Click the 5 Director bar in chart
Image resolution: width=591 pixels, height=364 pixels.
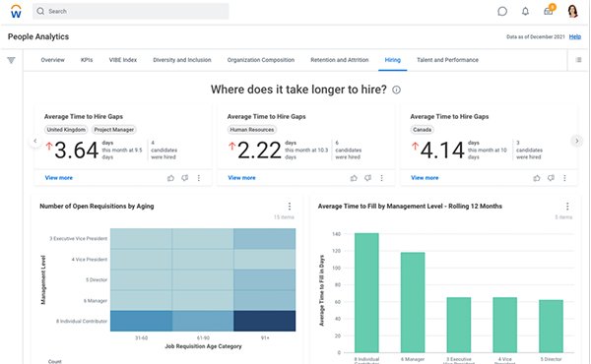[x=551, y=327]
